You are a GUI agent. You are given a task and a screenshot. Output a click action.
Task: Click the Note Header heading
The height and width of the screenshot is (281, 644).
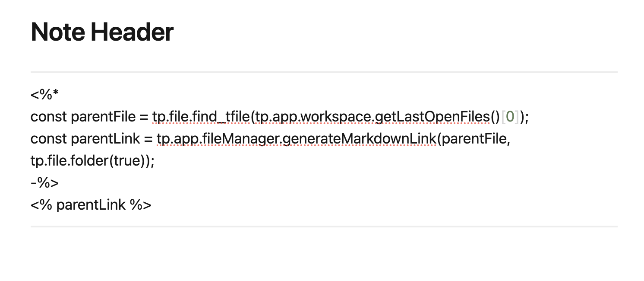click(102, 32)
